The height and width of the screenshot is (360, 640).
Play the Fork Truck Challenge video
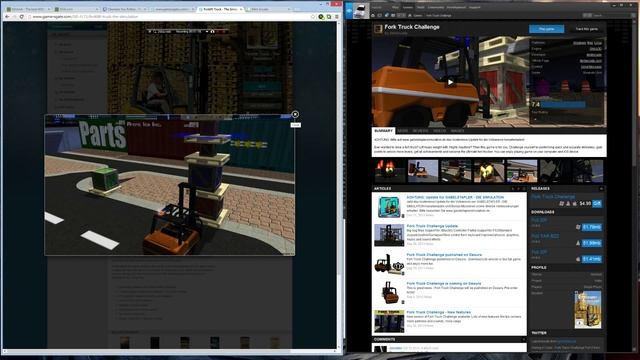tap(450, 82)
